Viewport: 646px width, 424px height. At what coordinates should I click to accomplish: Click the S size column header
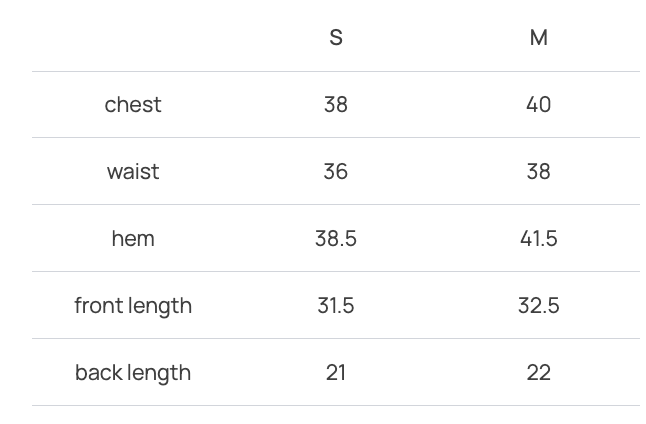(336, 38)
